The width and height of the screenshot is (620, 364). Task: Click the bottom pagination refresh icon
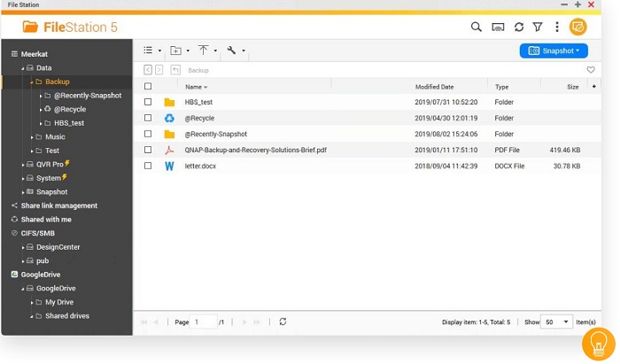(x=283, y=321)
